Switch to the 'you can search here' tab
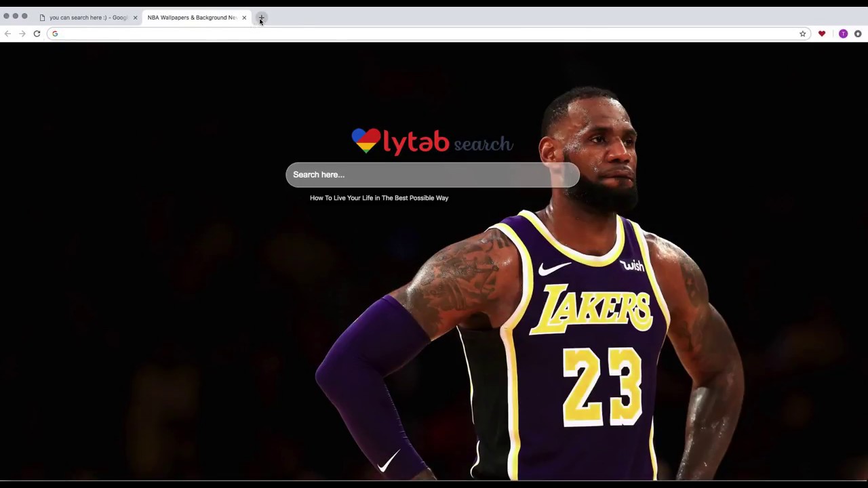The height and width of the screenshot is (488, 868). pos(88,17)
